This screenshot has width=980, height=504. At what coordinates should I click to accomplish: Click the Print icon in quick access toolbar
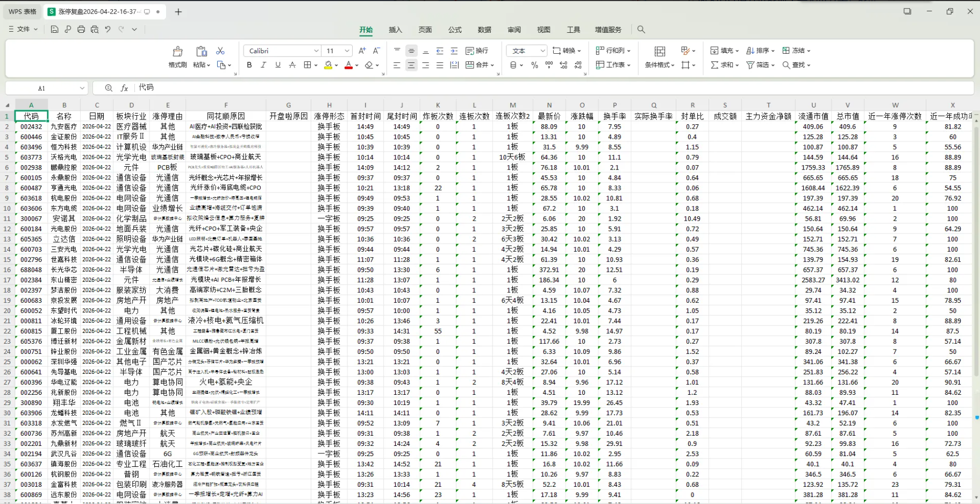click(81, 30)
